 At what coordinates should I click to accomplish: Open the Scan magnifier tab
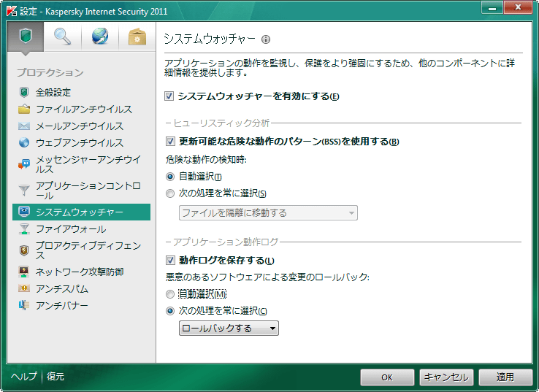[62, 36]
